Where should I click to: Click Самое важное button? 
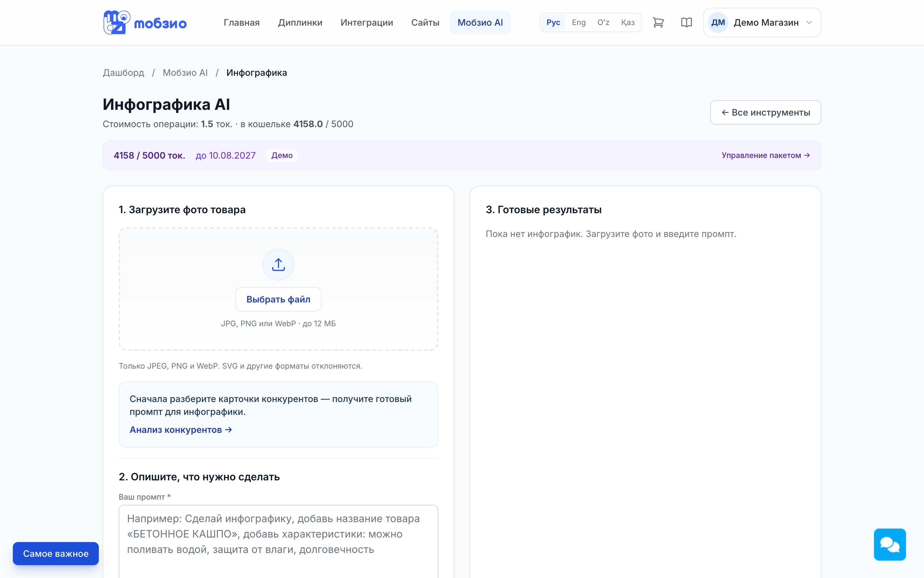pyautogui.click(x=56, y=554)
